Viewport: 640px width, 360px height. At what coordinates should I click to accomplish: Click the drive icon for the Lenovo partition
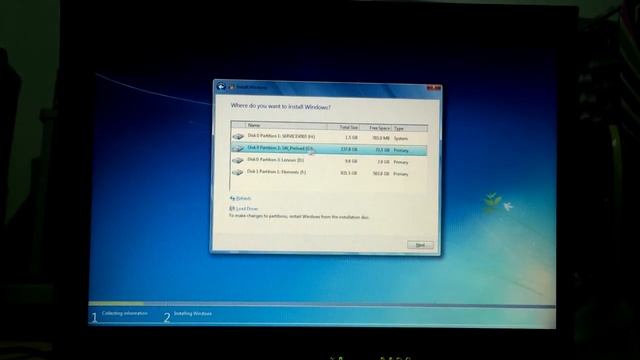238,160
